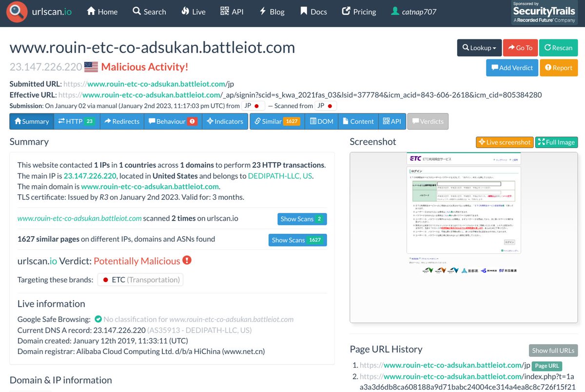Click the Pricing external-link icon

pos(347,11)
